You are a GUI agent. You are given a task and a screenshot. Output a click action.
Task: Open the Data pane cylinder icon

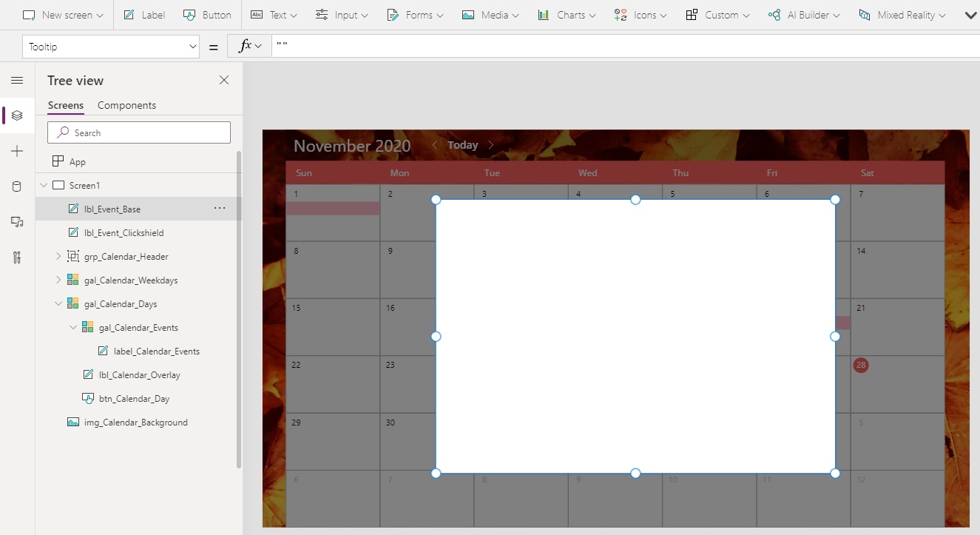click(x=17, y=186)
